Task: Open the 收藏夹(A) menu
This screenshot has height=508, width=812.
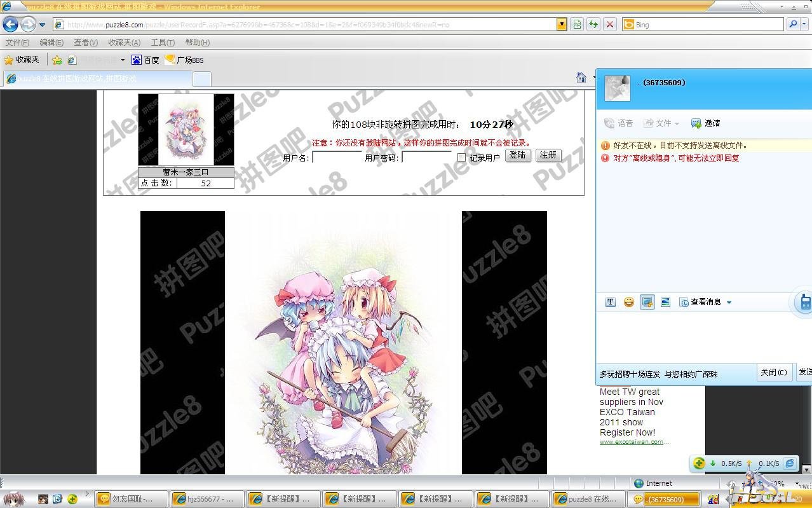Action: pyautogui.click(x=124, y=43)
